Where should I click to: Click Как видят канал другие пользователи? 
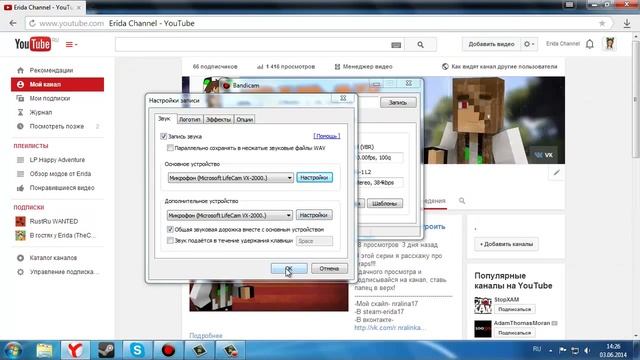pyautogui.click(x=500, y=67)
